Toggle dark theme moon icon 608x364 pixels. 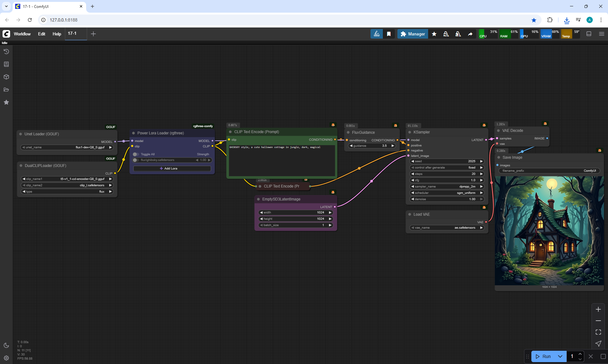point(6,345)
